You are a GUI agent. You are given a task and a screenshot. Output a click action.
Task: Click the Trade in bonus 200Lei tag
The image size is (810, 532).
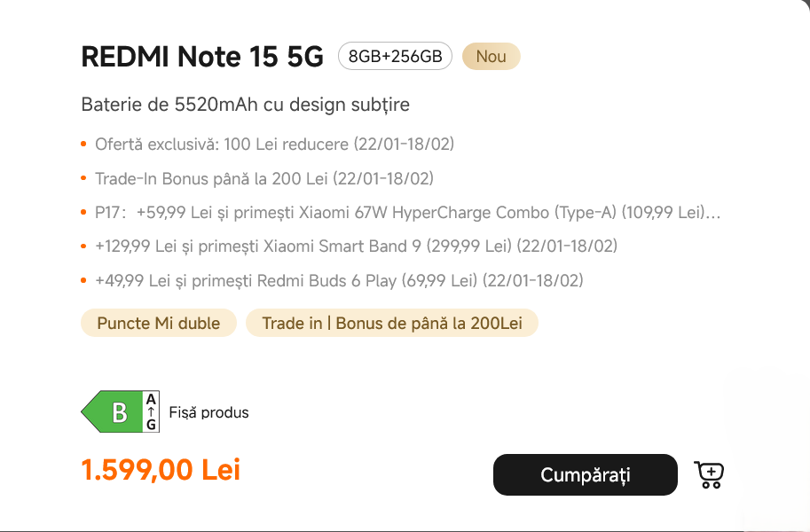click(x=391, y=324)
